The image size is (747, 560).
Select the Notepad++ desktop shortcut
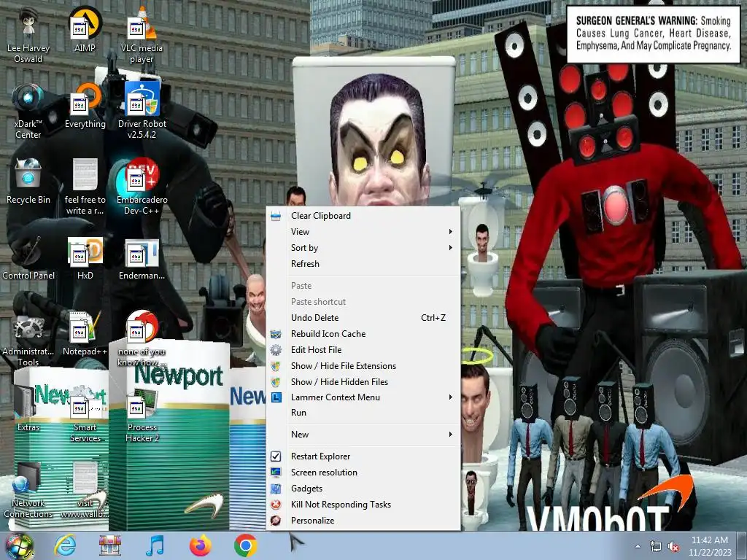point(85,333)
